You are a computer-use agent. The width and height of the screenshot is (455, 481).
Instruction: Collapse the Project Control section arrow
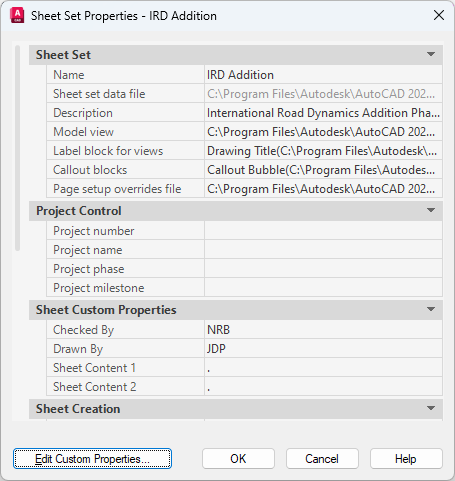point(431,210)
